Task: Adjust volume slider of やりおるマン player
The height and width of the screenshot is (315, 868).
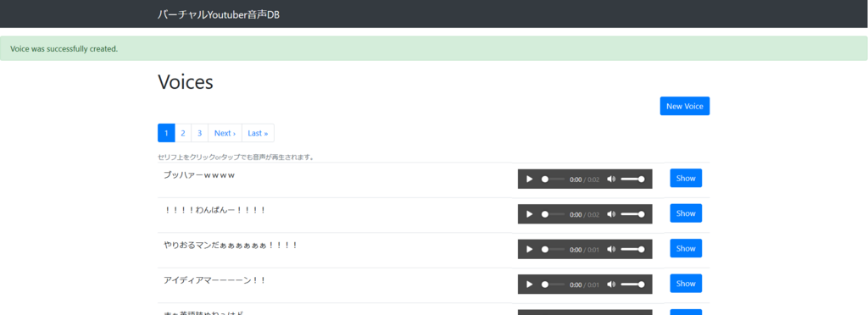Action: click(x=632, y=249)
